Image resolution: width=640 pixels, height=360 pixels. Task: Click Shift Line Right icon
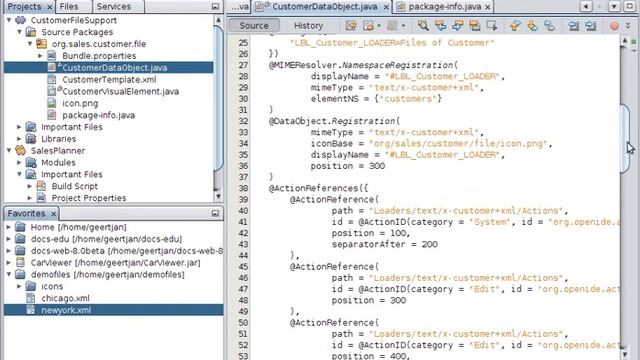[x=590, y=26]
